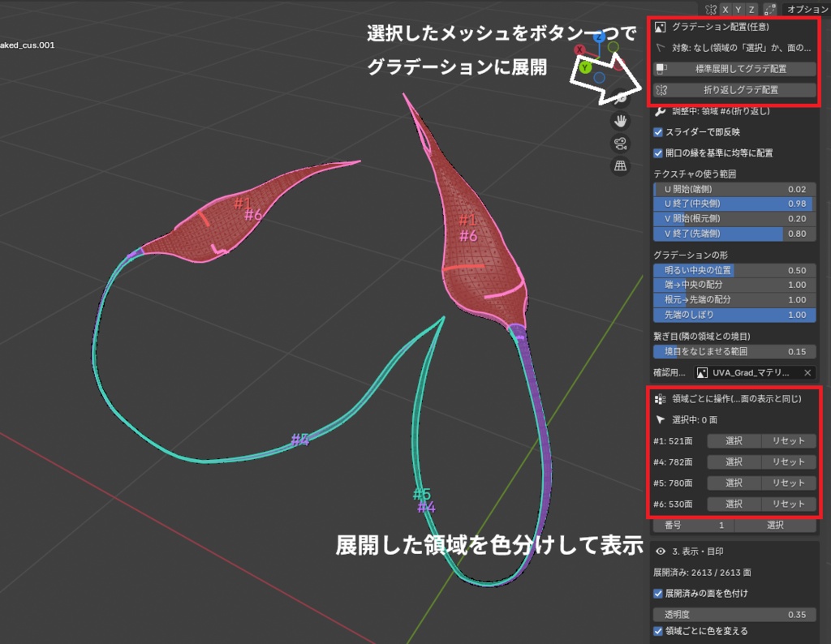This screenshot has width=831, height=644.
Task: Click the 明るい中央の位置 slider
Action: 734,270
